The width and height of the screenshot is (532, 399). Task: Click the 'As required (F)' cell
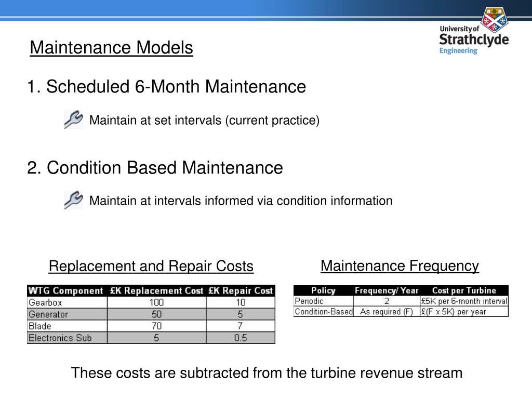387,312
